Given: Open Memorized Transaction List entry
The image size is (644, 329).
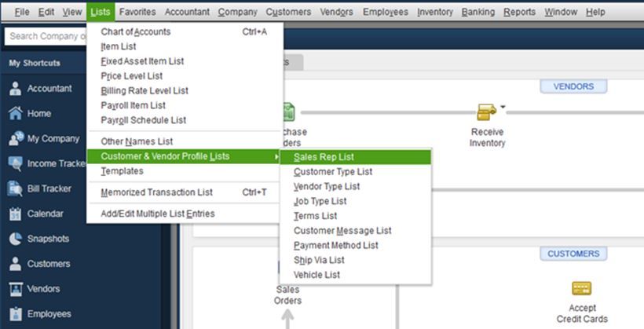Looking at the screenshot, I should (x=185, y=192).
